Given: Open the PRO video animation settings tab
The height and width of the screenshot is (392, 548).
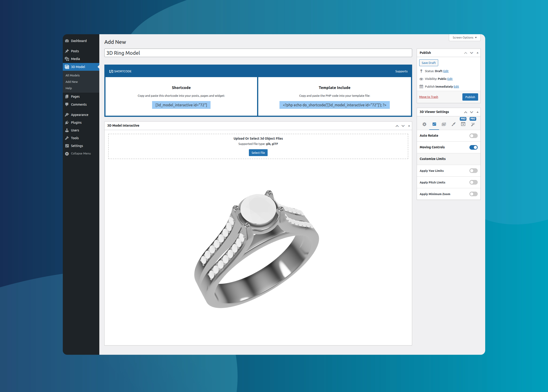Looking at the screenshot, I should click(x=463, y=124).
